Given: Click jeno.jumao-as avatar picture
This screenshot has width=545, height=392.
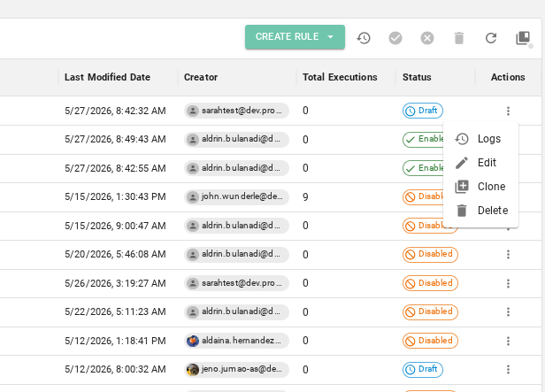Looking at the screenshot, I should click(x=193, y=369).
